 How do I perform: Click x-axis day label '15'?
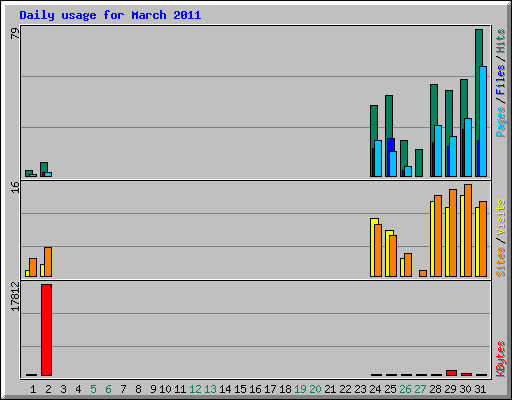pyautogui.click(x=240, y=389)
